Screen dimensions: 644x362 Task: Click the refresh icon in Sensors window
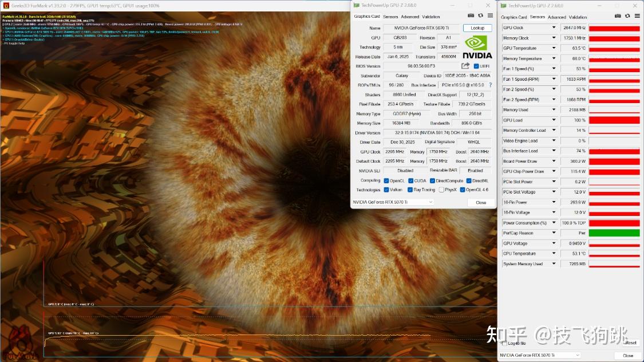(627, 16)
